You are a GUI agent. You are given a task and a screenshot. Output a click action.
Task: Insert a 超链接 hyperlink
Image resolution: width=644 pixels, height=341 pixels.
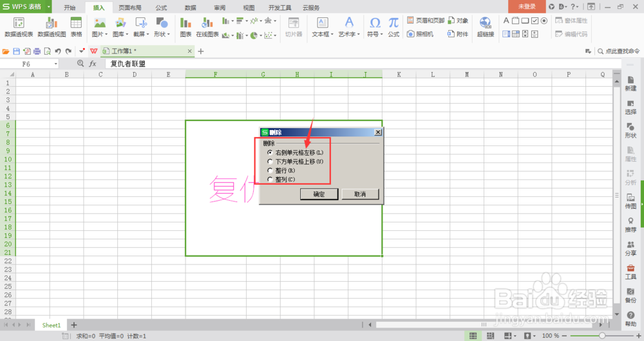485,27
